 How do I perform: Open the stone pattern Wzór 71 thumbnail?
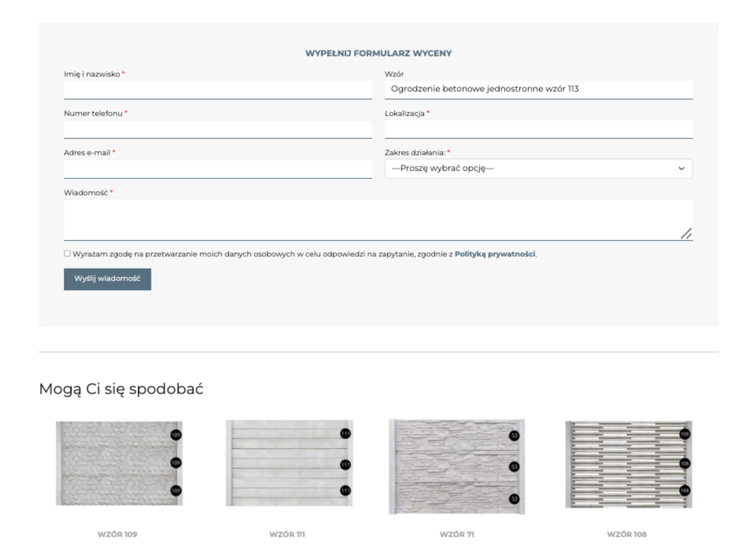point(457,466)
